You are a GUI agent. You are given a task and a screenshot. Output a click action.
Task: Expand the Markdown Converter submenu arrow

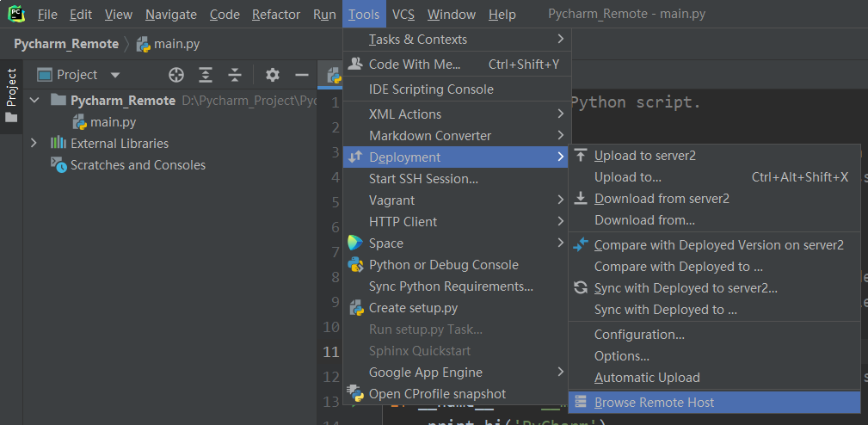[560, 135]
